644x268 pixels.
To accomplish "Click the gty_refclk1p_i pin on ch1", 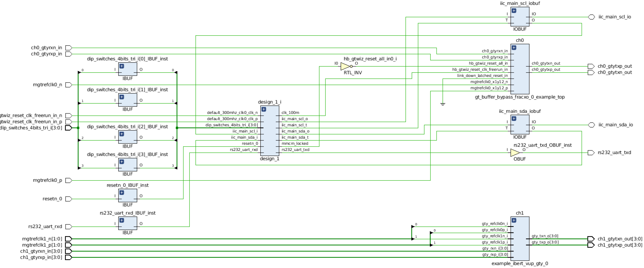I will (495, 242).
